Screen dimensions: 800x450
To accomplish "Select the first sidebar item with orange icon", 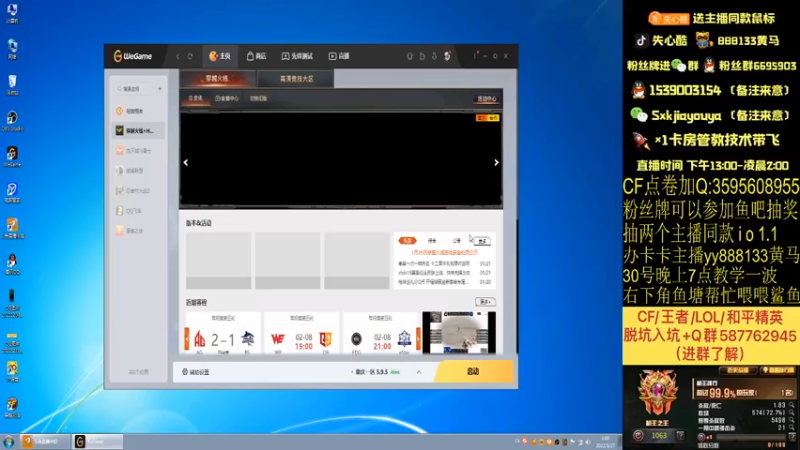I will pos(138,111).
